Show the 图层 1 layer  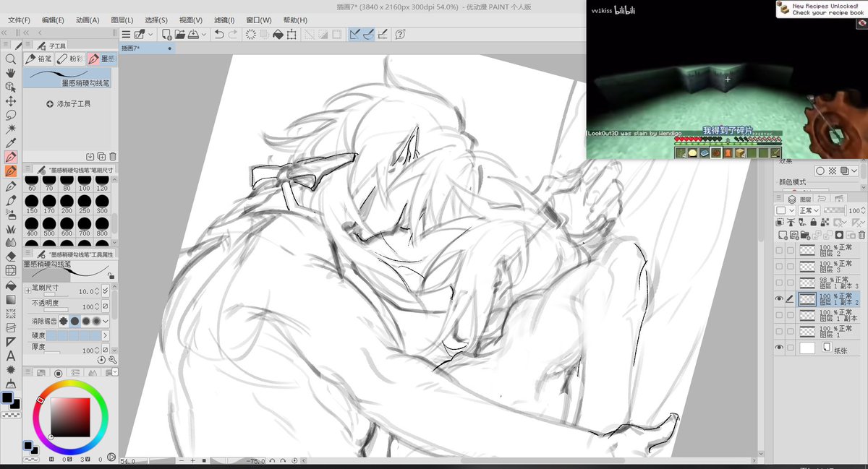779,331
